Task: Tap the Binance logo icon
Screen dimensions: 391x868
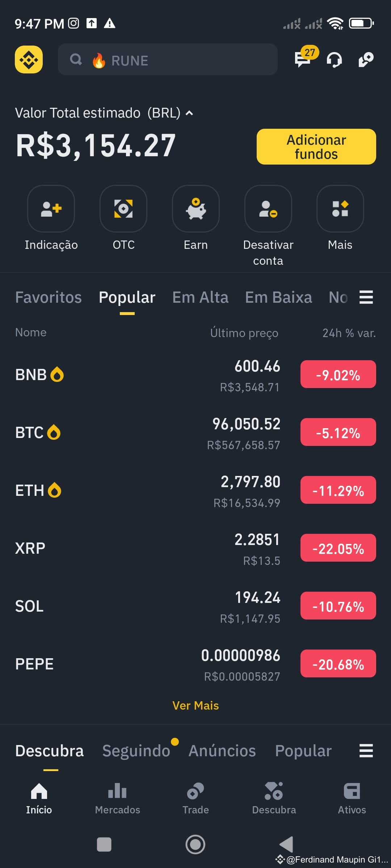Action: (29, 59)
